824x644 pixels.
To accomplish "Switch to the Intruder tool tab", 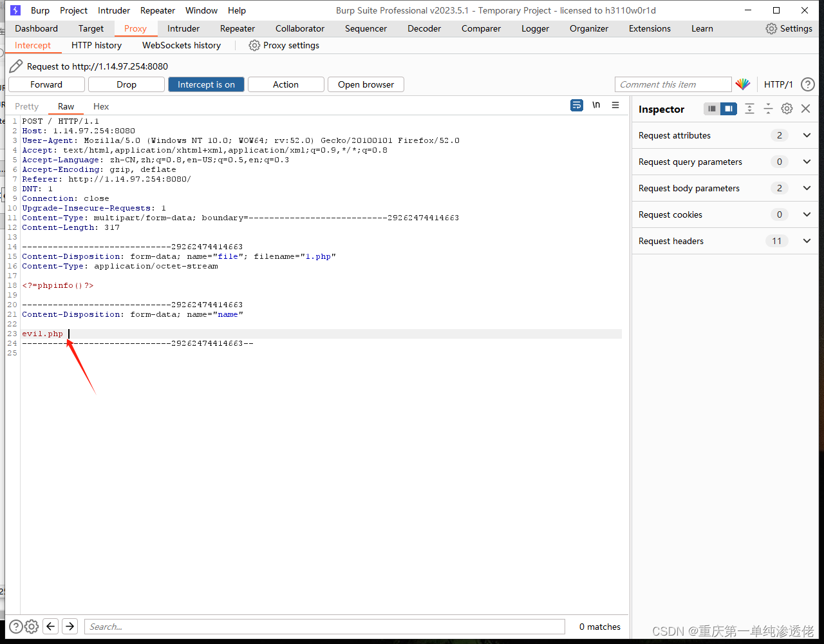I will [183, 28].
